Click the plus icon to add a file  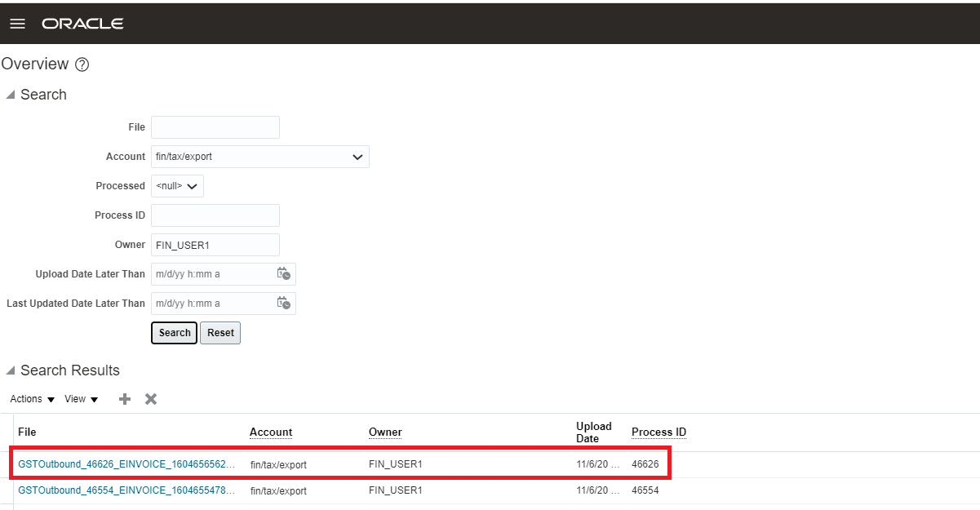click(x=125, y=399)
